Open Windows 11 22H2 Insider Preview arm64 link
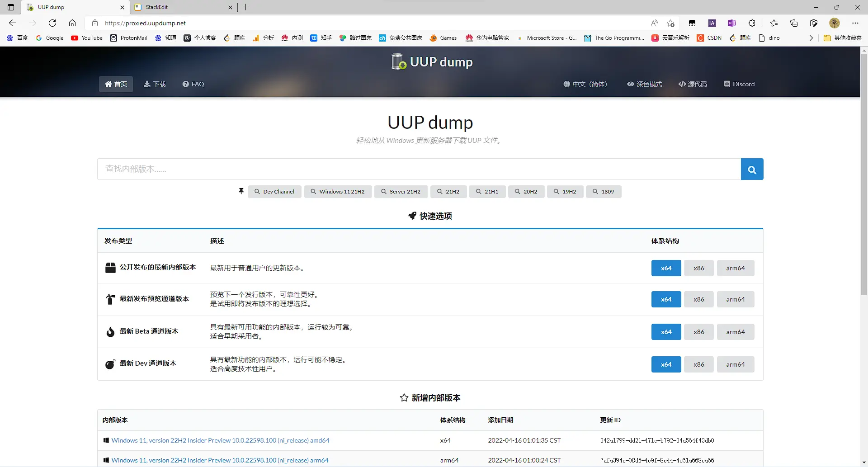The image size is (868, 467). tap(220, 460)
